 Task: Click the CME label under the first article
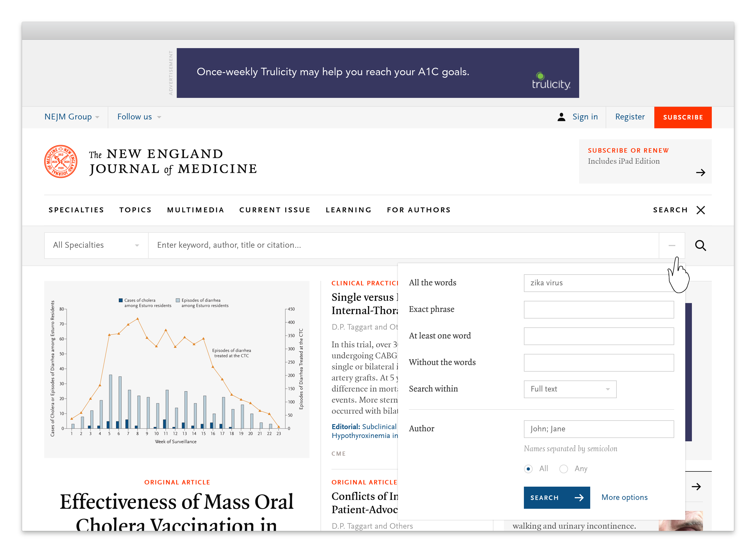[338, 453]
